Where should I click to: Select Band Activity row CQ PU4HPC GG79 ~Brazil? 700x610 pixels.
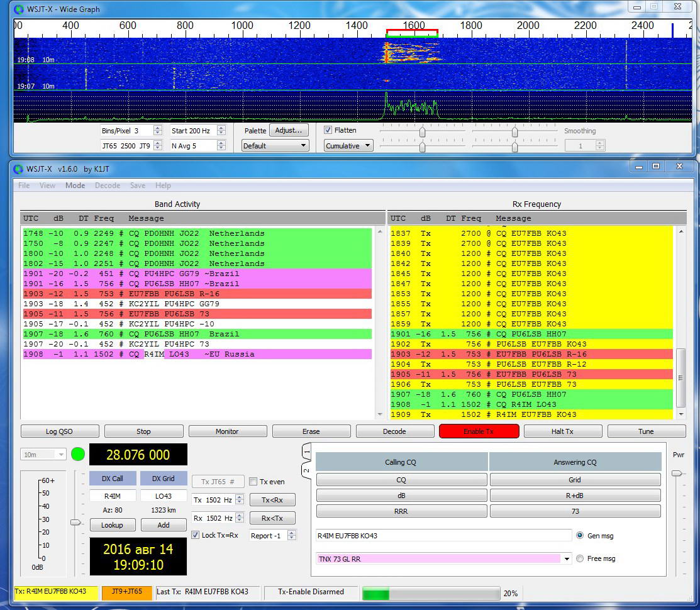click(x=197, y=274)
